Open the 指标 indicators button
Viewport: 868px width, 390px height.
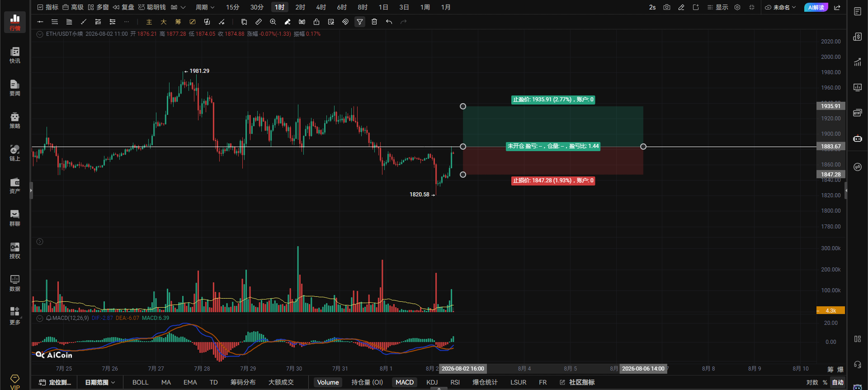48,7
